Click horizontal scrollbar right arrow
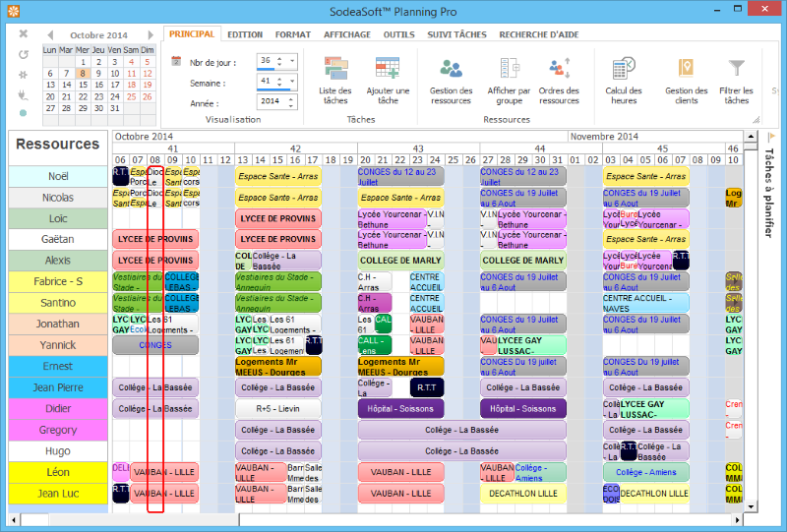The width and height of the screenshot is (787, 532). pyautogui.click(x=737, y=520)
